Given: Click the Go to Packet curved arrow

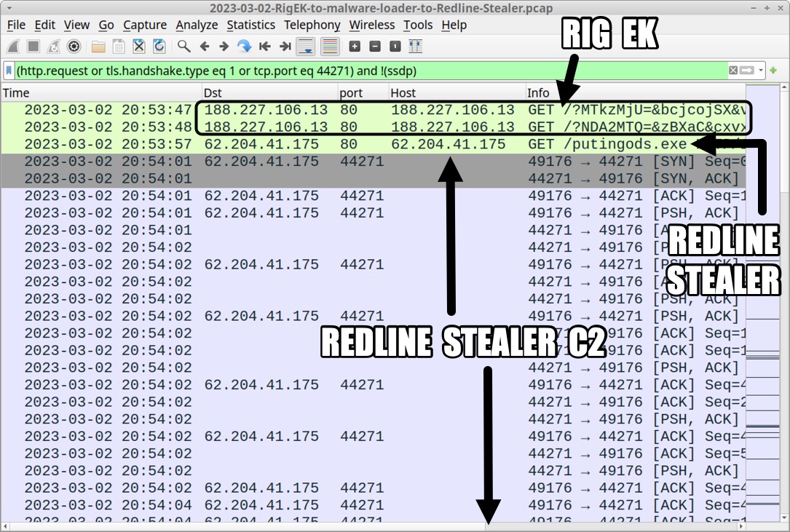Looking at the screenshot, I should pos(245,47).
